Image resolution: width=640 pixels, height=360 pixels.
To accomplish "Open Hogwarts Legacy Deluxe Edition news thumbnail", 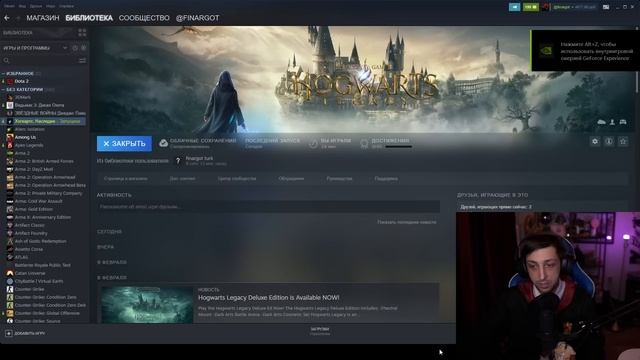I will tap(147, 304).
